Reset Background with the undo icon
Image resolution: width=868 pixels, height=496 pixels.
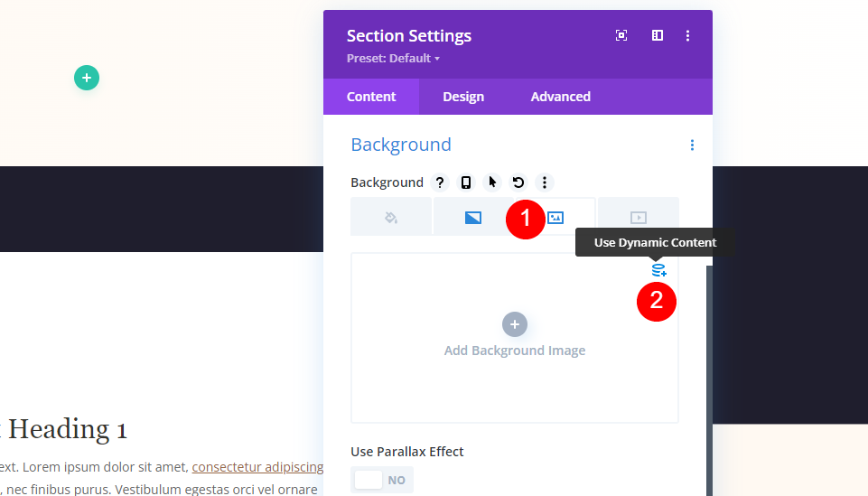(x=518, y=182)
